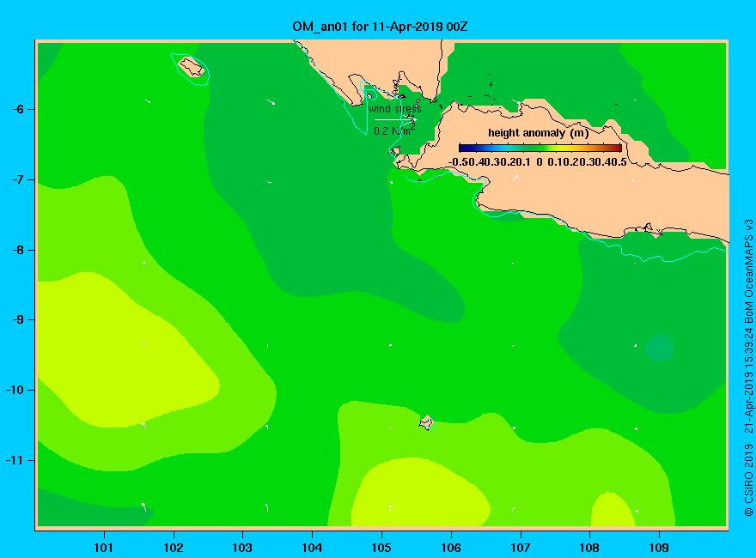
Task: Click the longitude label 104
Action: [x=312, y=548]
